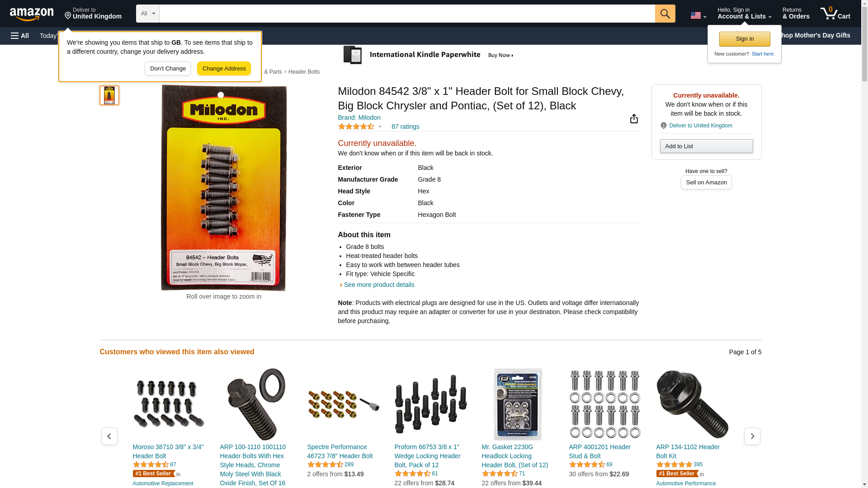Viewport: 868px width, 488px height.
Task: Click Shop Mother's Day Gifts link
Action: 816,35
